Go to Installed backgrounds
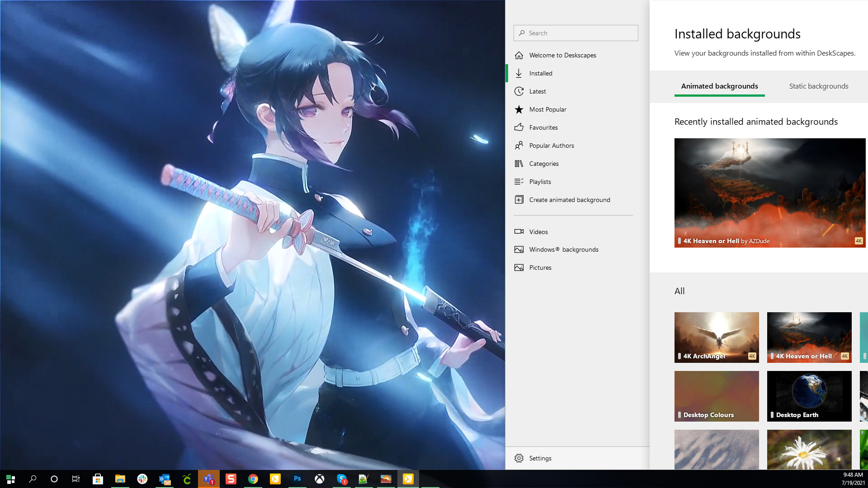Image resolution: width=868 pixels, height=488 pixels. click(541, 73)
